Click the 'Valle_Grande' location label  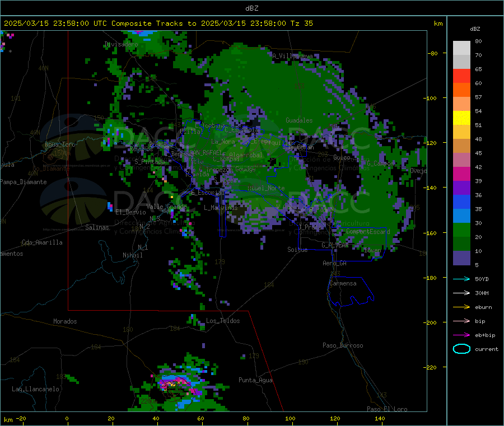[166, 207]
